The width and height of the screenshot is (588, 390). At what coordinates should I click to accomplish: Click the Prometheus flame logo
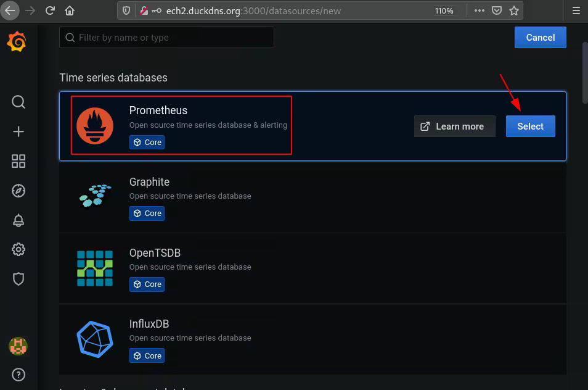(95, 126)
